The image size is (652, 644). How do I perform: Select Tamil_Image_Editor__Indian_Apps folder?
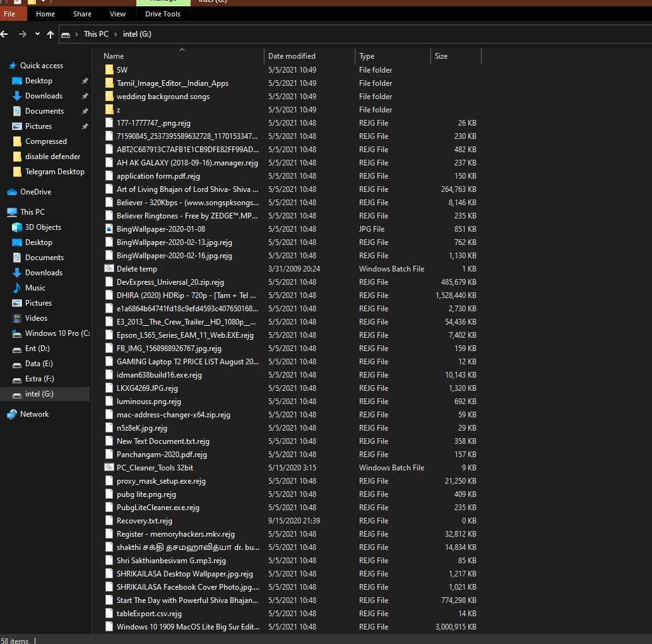coord(172,83)
